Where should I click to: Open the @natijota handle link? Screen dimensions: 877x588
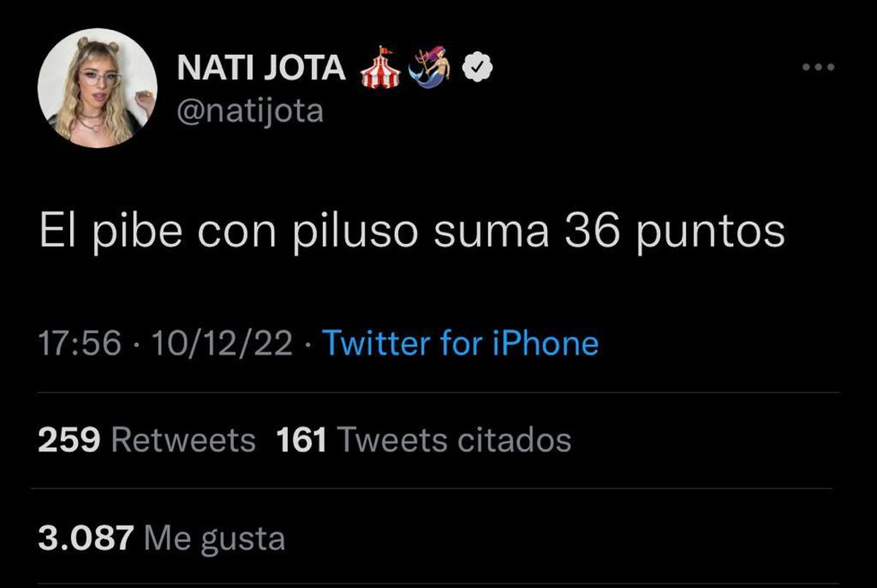point(250,112)
